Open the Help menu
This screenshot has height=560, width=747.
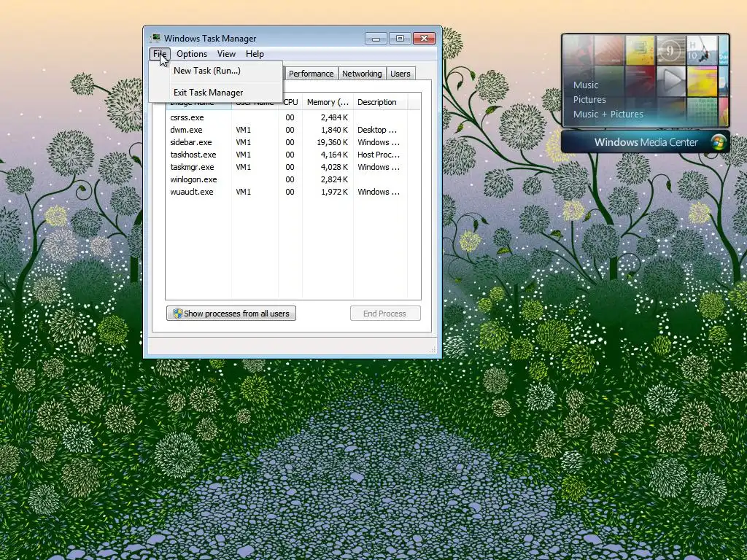coord(255,54)
